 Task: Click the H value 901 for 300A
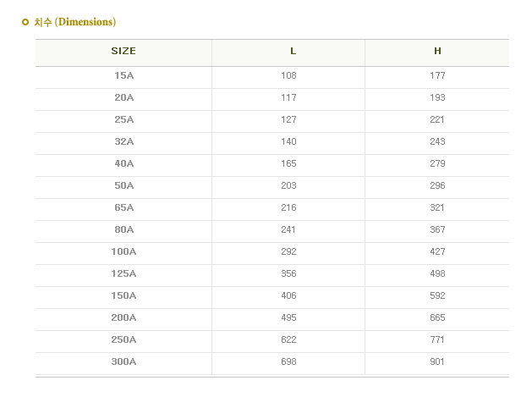pyautogui.click(x=437, y=361)
